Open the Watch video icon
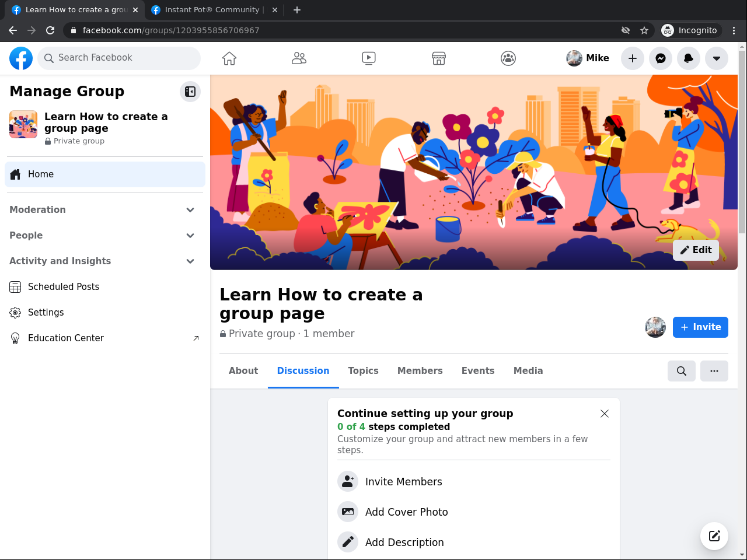 click(369, 58)
